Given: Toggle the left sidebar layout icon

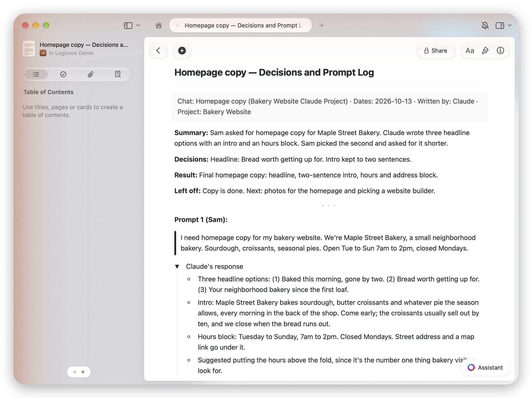Looking at the screenshot, I should 128,25.
